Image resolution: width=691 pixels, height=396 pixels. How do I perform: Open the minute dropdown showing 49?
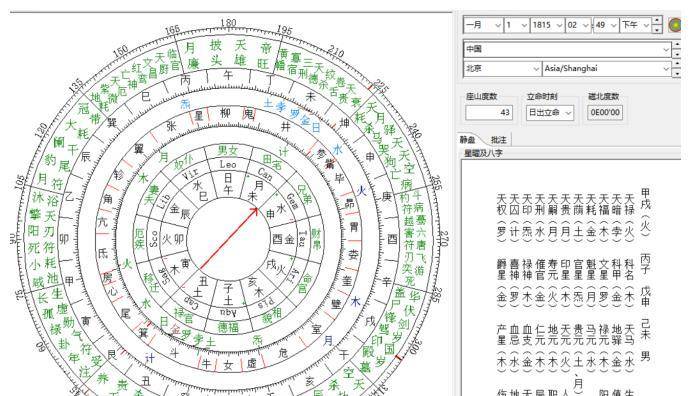[606, 25]
